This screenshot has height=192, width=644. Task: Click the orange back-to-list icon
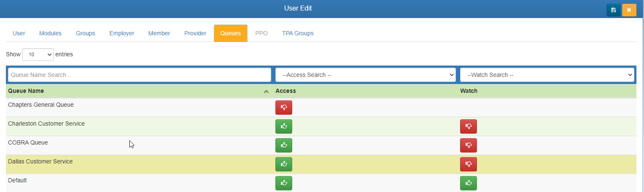point(629,10)
